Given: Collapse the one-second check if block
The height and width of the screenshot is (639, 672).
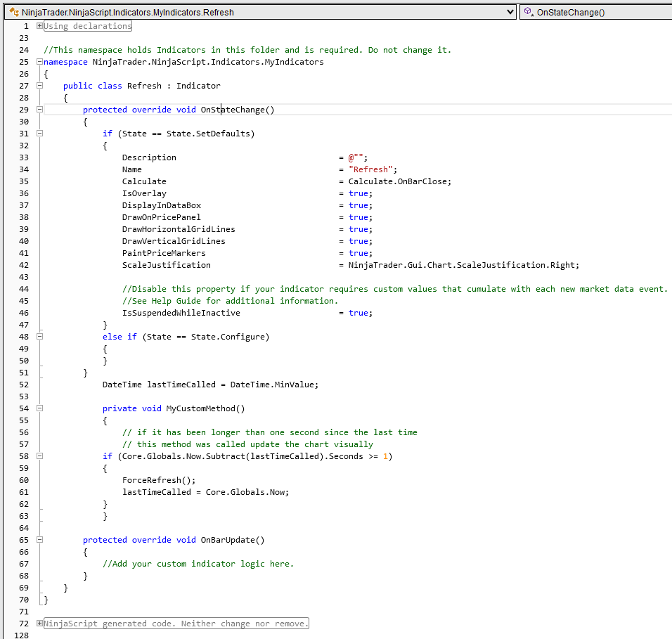Looking at the screenshot, I should tap(40, 456).
